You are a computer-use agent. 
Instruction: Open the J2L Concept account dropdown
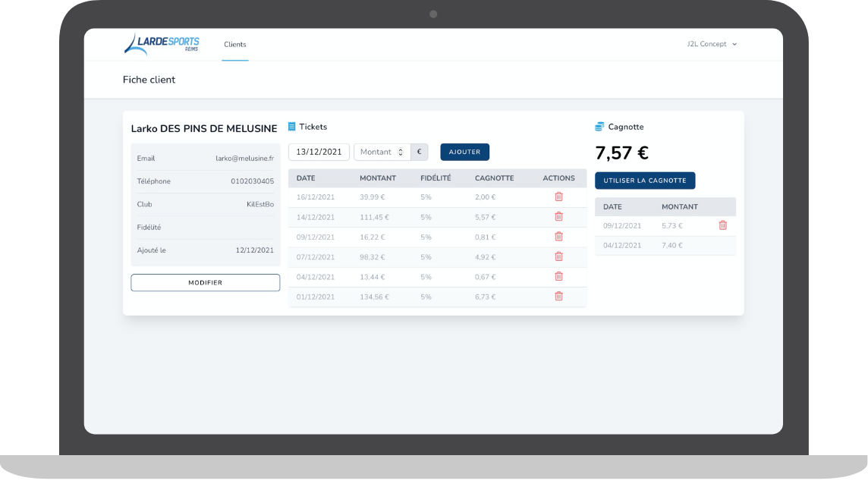pyautogui.click(x=712, y=44)
